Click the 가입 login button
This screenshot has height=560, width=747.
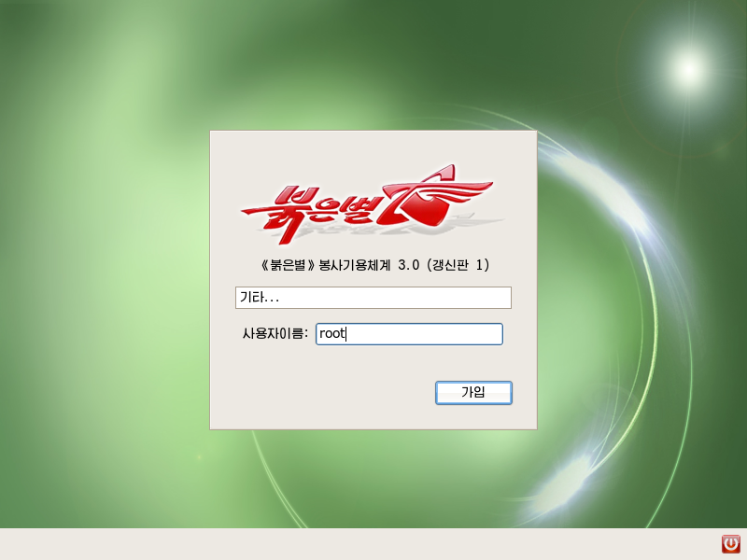473,393
